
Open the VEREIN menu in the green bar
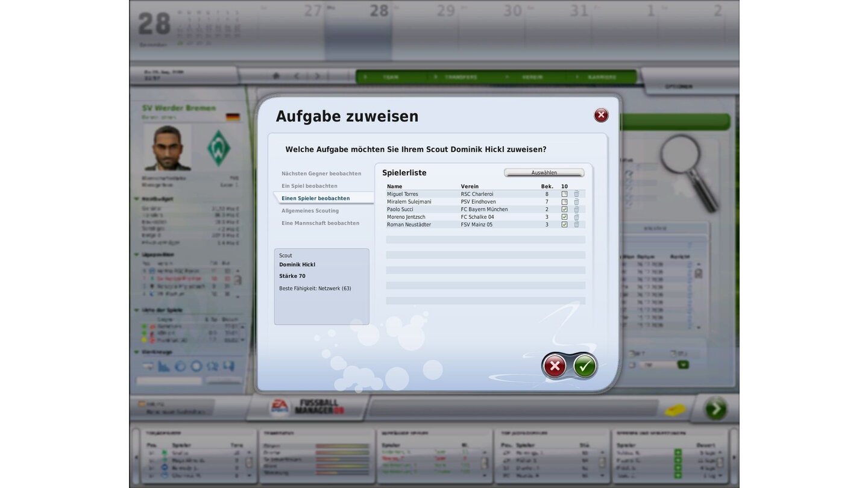tap(532, 77)
